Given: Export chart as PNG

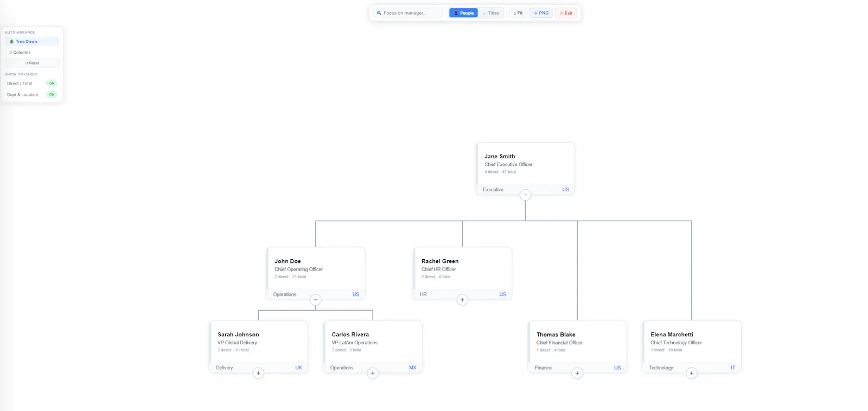Looking at the screenshot, I should pos(541,13).
